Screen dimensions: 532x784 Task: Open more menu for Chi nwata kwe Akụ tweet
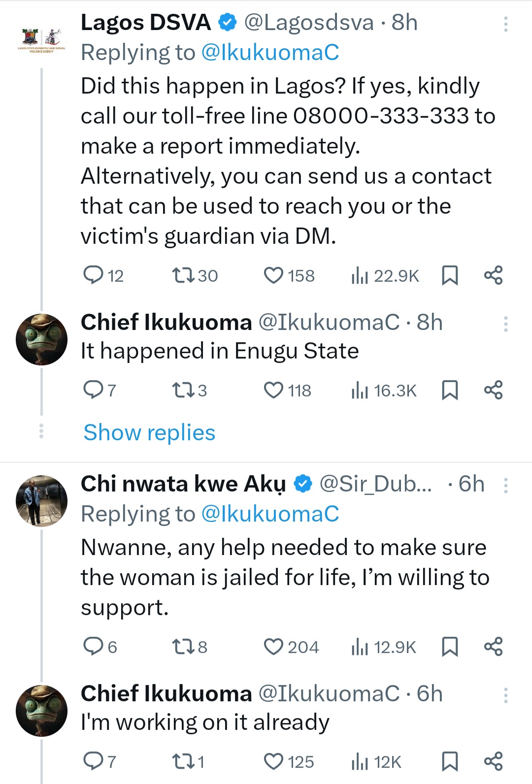point(505,485)
